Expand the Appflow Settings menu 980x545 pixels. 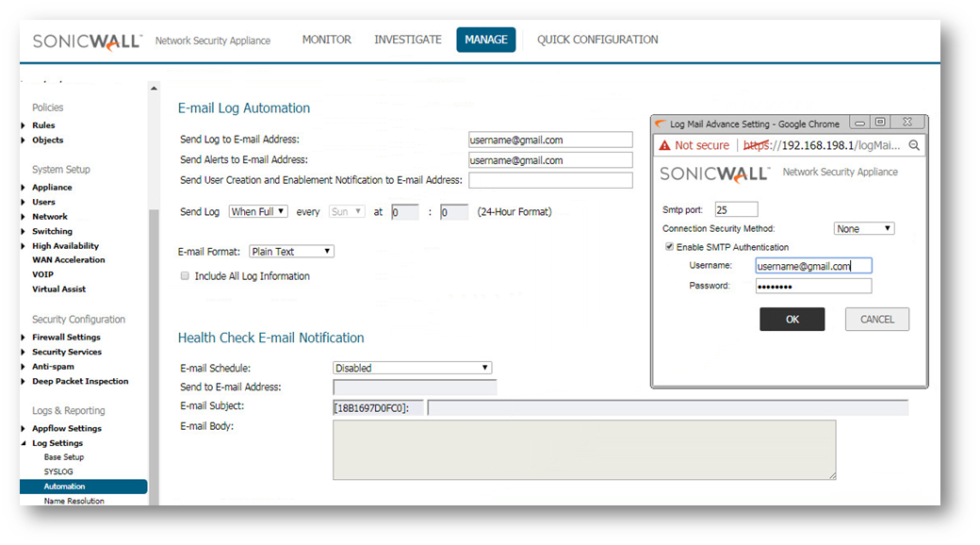66,429
